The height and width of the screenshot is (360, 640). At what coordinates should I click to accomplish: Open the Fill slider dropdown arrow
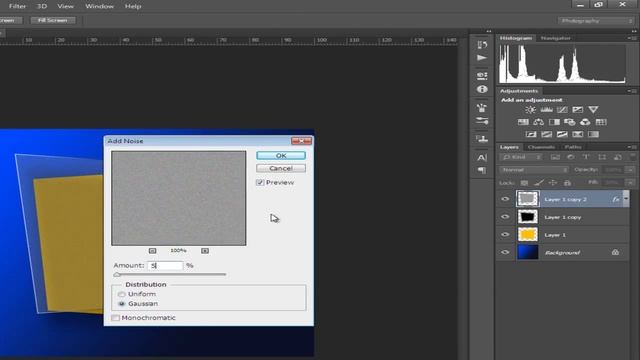click(631, 182)
